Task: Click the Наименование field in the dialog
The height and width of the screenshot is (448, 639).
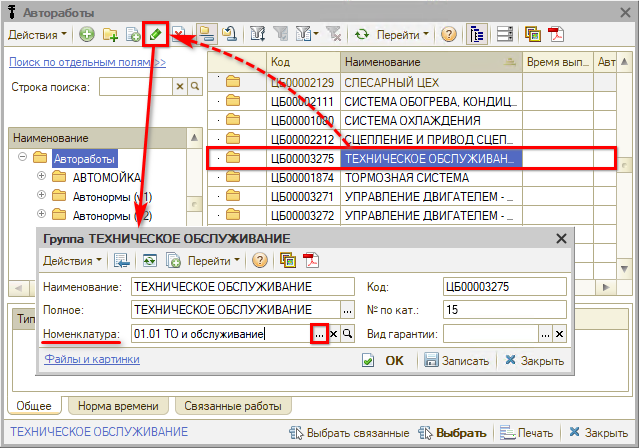Action: click(x=243, y=287)
